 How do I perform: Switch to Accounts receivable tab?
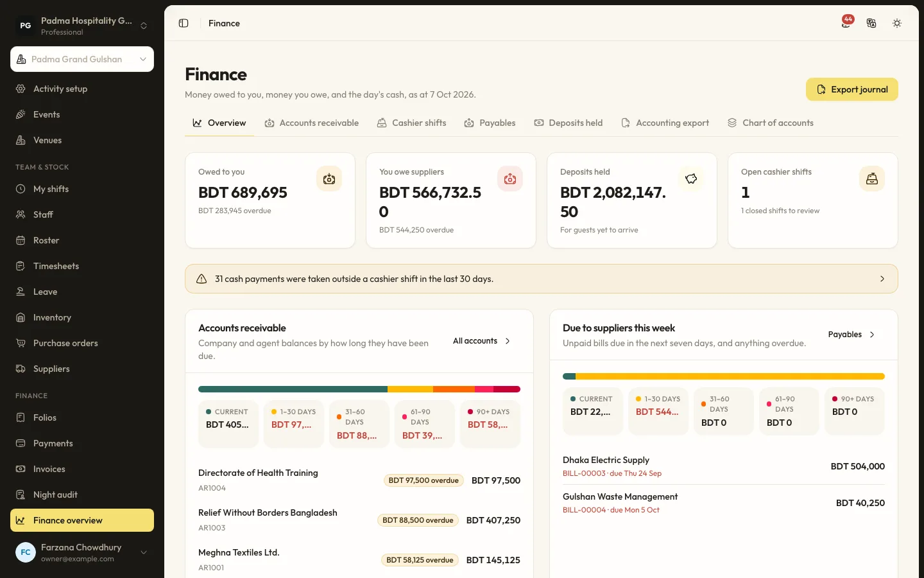pos(312,123)
